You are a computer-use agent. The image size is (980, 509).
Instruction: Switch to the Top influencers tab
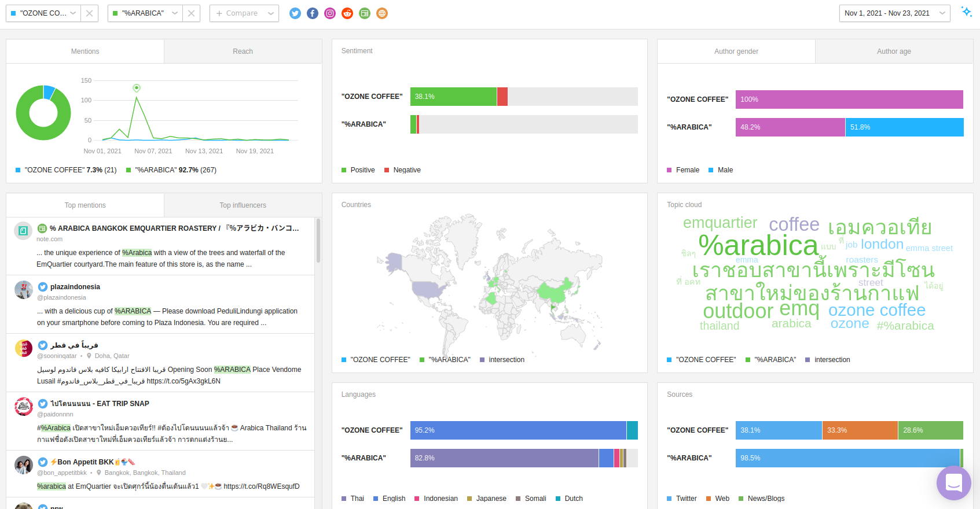(243, 205)
